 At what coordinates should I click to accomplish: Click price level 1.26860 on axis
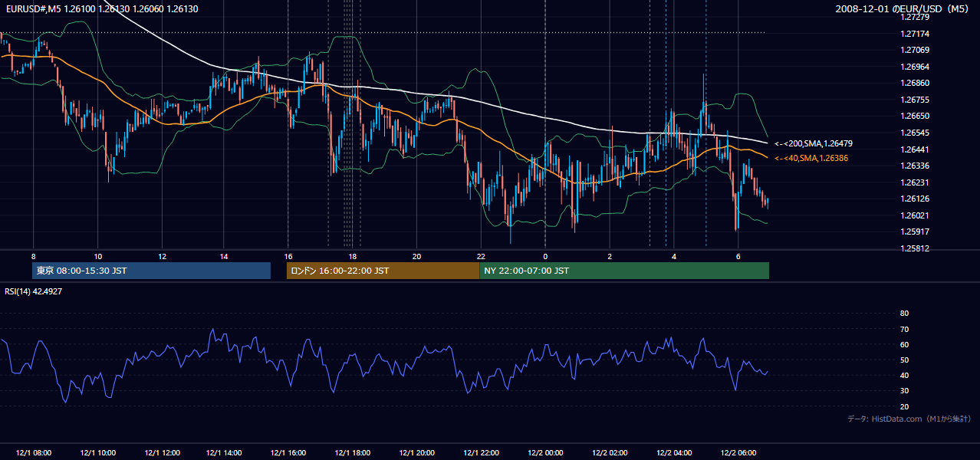point(915,83)
